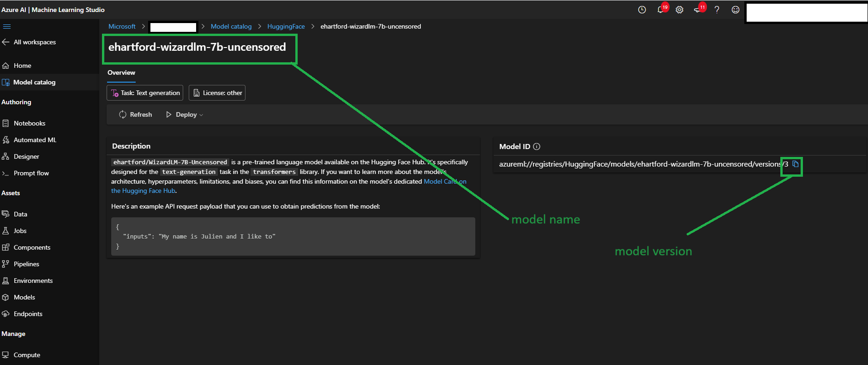This screenshot has height=365, width=868.
Task: Click the Task: Text generation tag
Action: (145, 93)
